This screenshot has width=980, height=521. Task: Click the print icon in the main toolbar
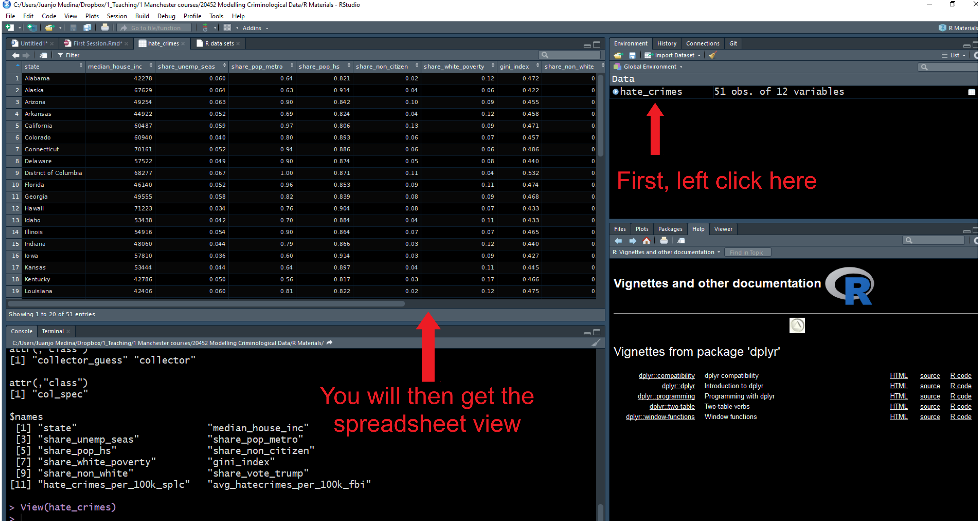point(104,28)
